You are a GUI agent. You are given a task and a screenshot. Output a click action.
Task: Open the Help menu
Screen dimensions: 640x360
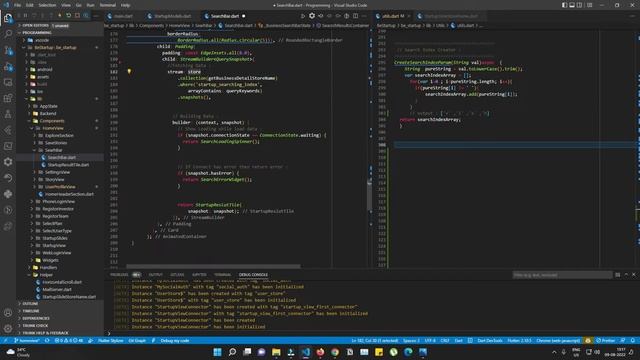pyautogui.click(x=125, y=5)
